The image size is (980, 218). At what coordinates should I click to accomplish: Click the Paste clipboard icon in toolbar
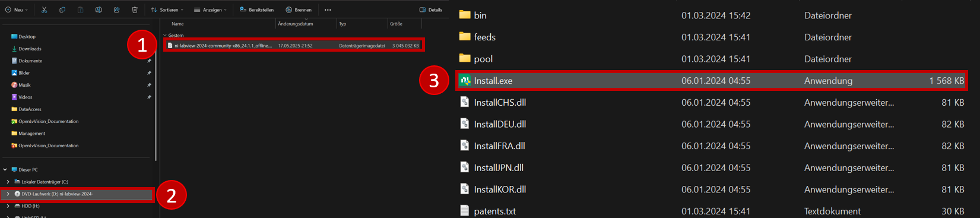coord(80,10)
